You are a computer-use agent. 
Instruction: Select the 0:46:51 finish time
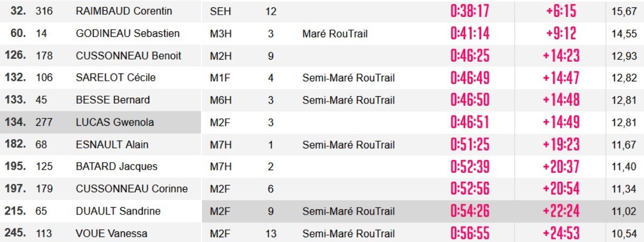(470, 122)
